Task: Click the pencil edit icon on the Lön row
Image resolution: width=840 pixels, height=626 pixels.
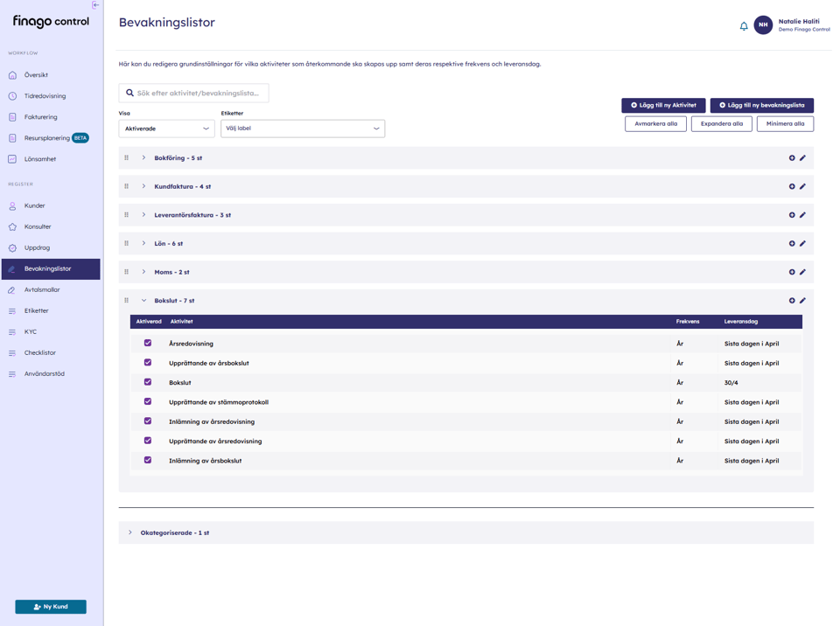Action: click(x=804, y=243)
